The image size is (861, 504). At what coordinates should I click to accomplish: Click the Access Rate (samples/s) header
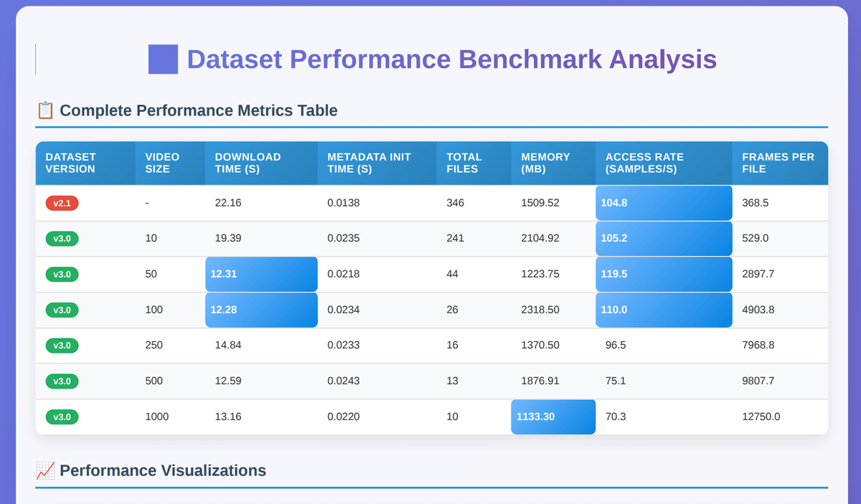[x=644, y=163]
